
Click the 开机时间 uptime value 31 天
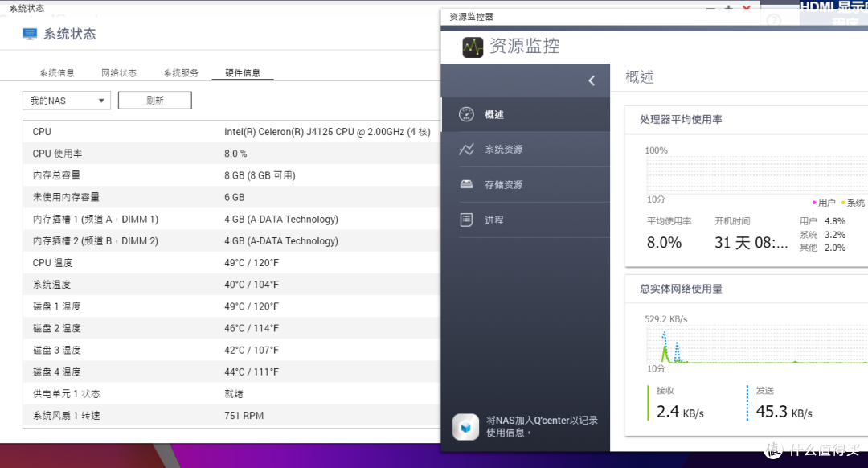coord(751,243)
